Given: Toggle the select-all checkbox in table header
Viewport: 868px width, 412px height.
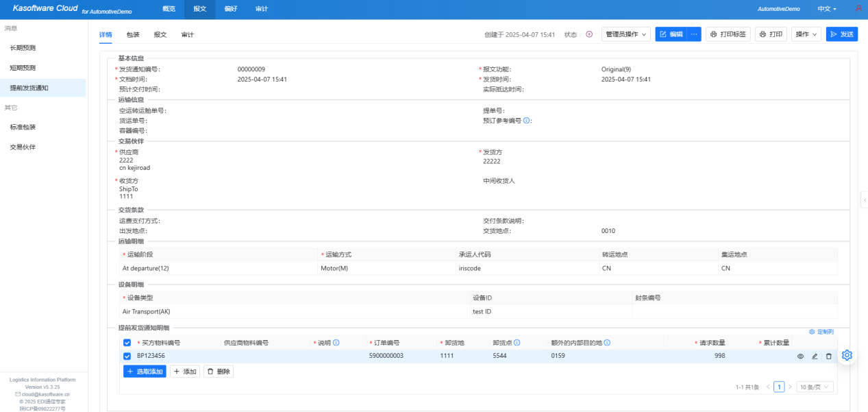Looking at the screenshot, I should click(x=127, y=343).
